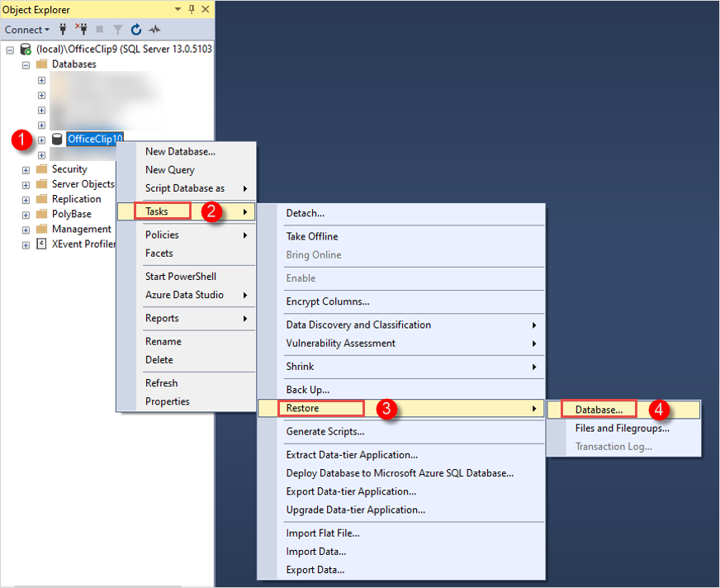Collapse the (local)\OfficeClip9 server node
The image size is (720, 588).
pos(10,50)
